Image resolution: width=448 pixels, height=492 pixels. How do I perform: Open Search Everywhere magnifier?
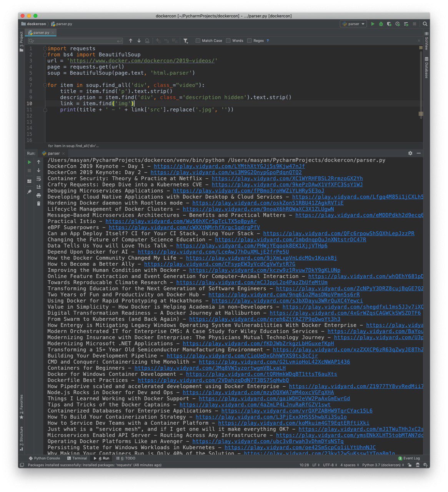pos(425,24)
